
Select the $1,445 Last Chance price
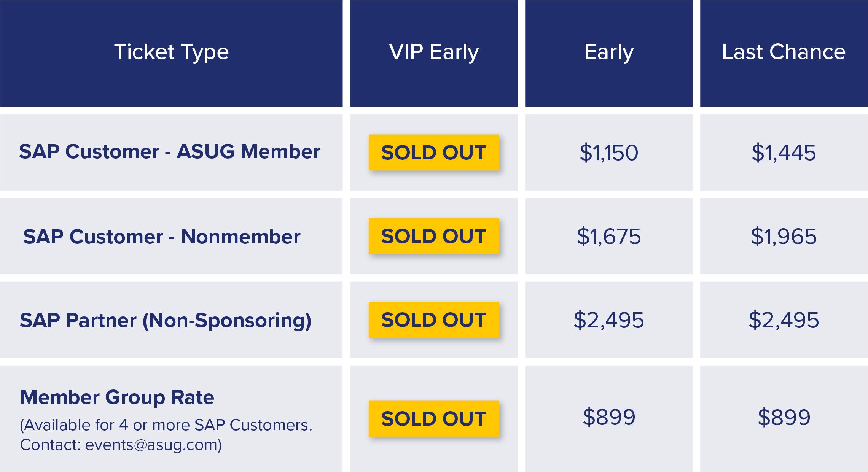tap(784, 153)
